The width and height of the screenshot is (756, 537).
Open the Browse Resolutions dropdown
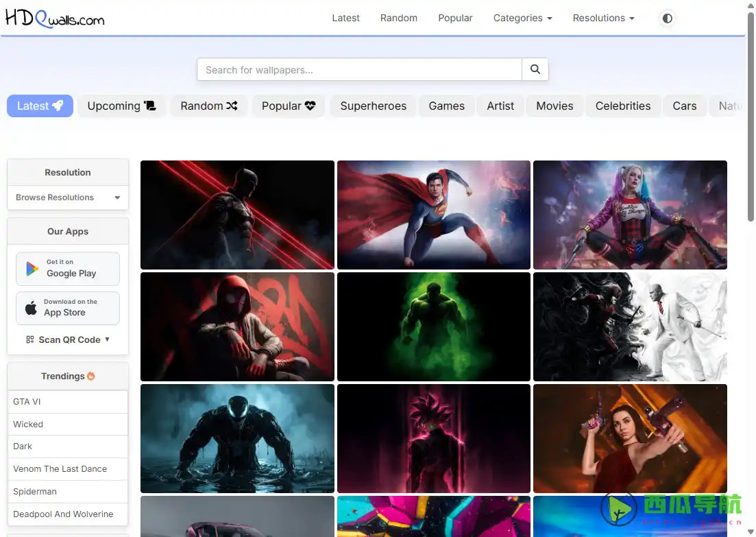68,198
